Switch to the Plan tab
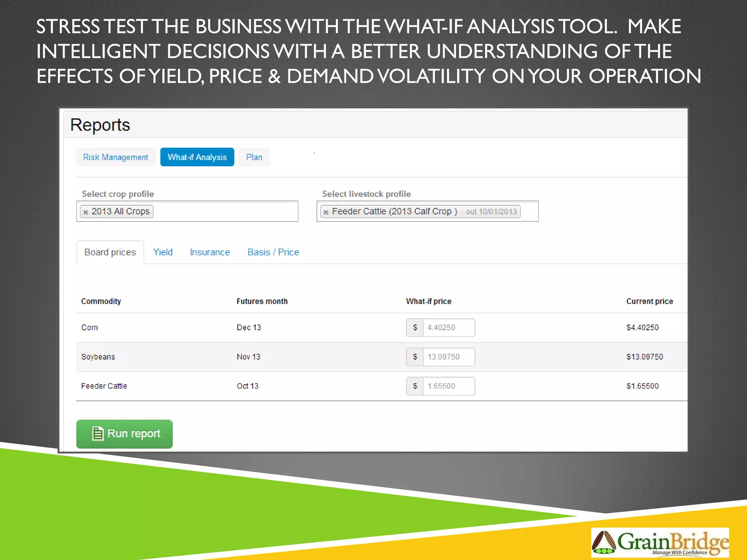 [x=254, y=157]
